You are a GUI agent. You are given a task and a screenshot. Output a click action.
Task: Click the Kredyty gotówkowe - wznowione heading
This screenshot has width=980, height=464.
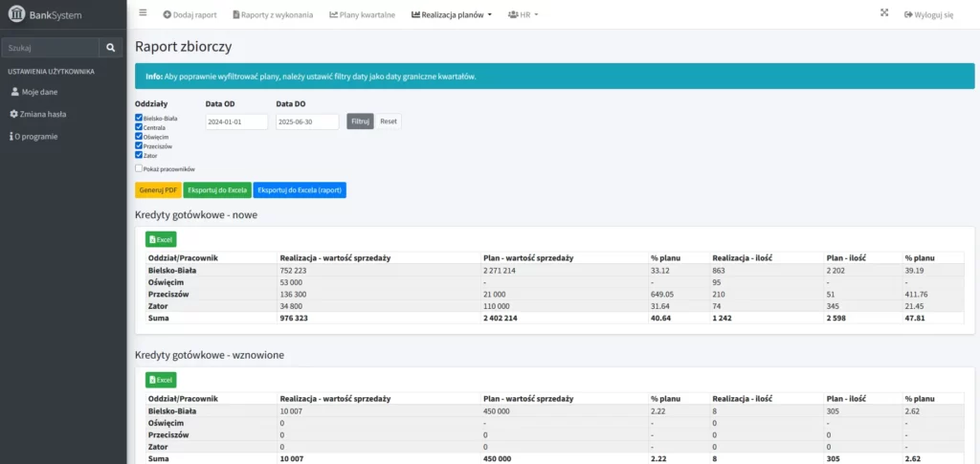click(x=210, y=355)
